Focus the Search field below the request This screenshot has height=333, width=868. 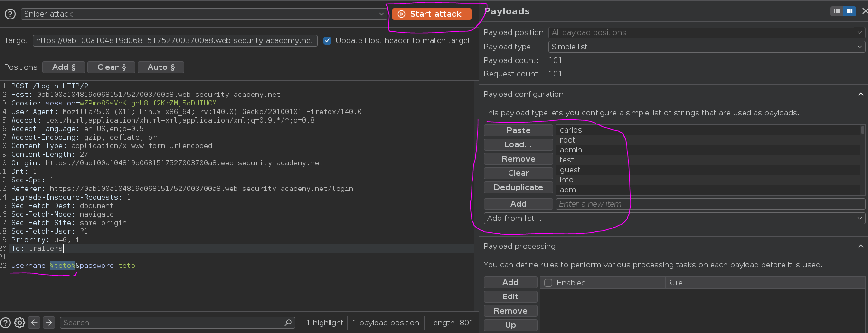[178, 323]
